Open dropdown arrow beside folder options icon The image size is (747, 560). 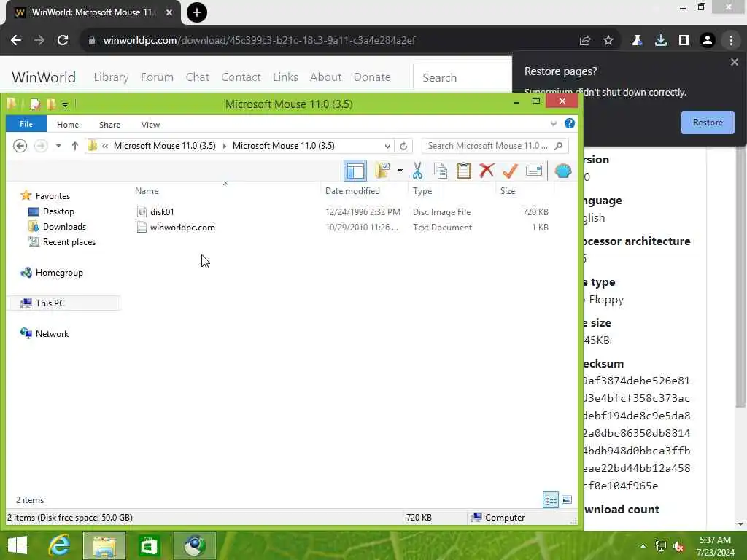coord(400,171)
